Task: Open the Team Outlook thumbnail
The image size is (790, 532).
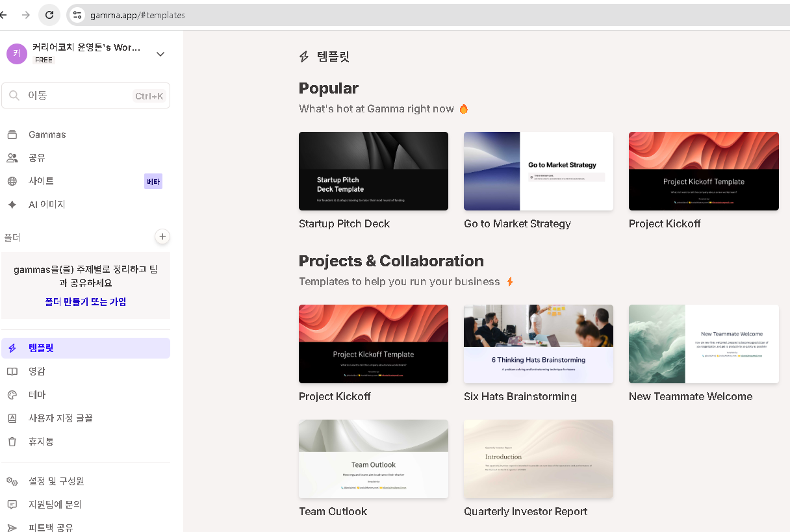Action: 374,459
